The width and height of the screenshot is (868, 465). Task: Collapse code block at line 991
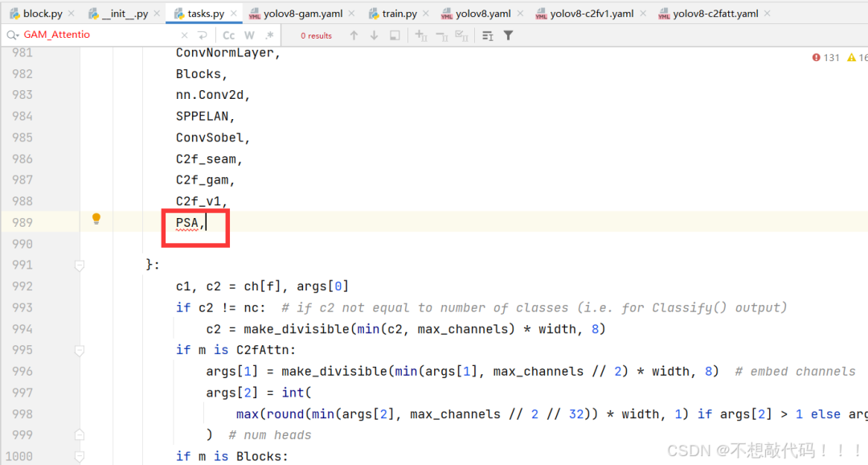(x=79, y=265)
